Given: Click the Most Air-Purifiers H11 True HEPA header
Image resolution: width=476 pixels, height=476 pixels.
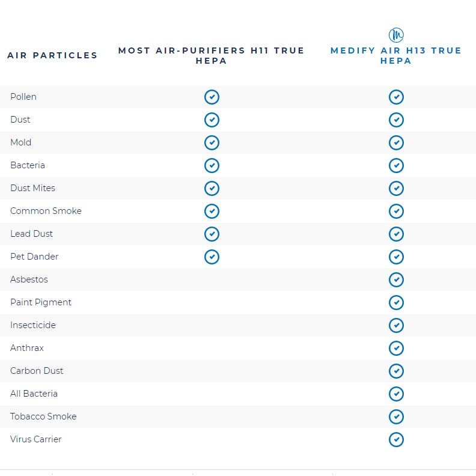Looking at the screenshot, I should (x=212, y=55).
